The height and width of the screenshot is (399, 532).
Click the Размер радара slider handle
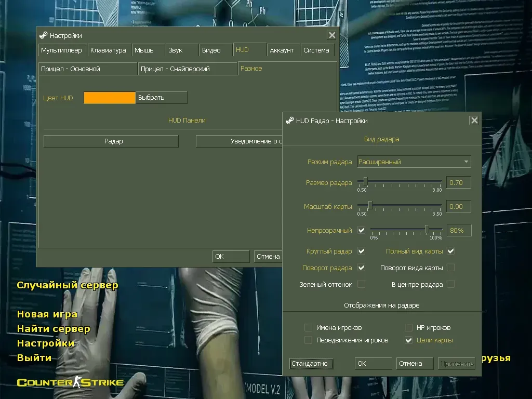(x=365, y=181)
